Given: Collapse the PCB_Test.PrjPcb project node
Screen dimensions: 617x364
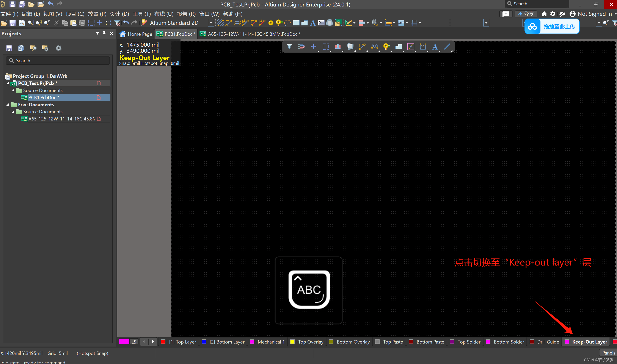Looking at the screenshot, I should click(8, 83).
